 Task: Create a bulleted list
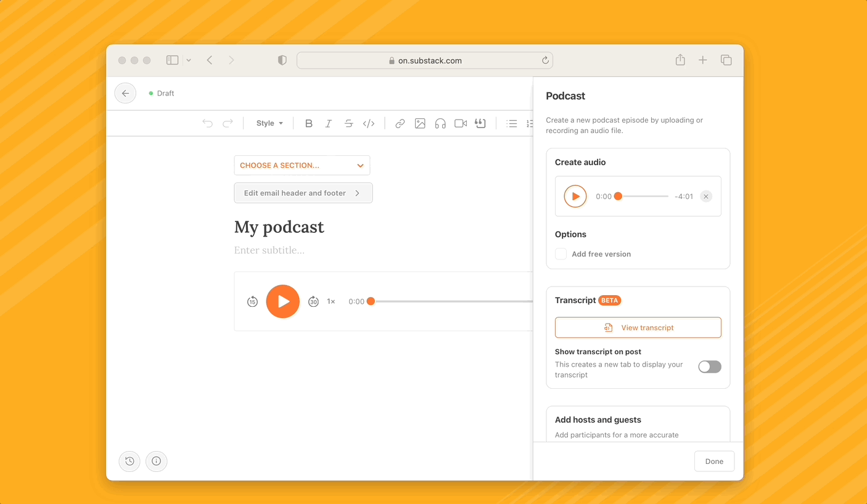(x=512, y=123)
